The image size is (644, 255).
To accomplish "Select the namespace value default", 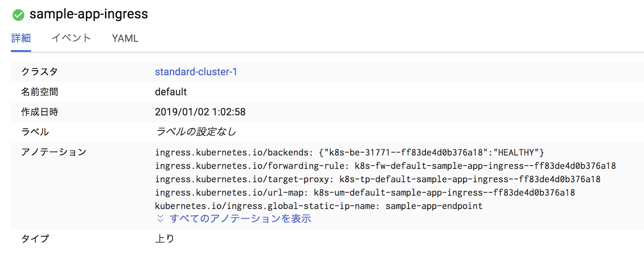I will pyautogui.click(x=171, y=92).
